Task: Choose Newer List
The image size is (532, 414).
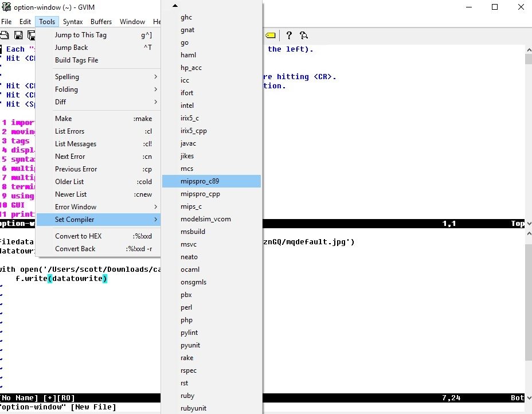Action: click(x=99, y=194)
